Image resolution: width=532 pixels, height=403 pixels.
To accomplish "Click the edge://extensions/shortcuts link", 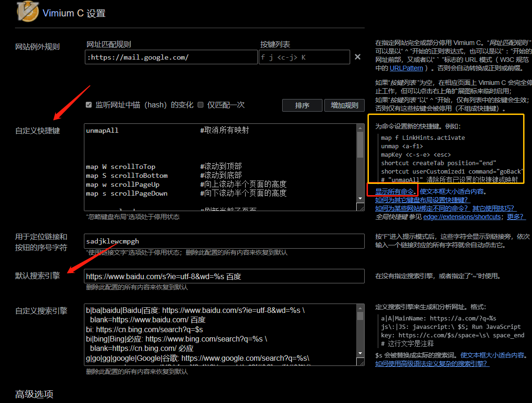I will (x=462, y=217).
